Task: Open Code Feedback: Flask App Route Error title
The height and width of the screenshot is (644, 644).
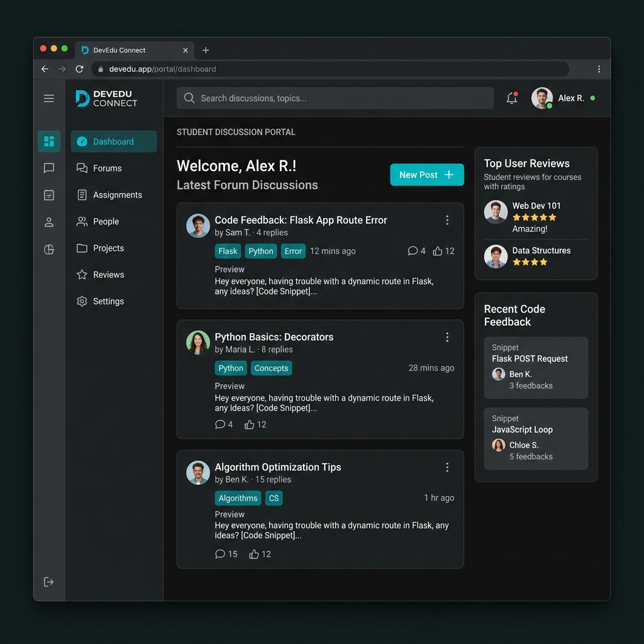Action: 301,220
